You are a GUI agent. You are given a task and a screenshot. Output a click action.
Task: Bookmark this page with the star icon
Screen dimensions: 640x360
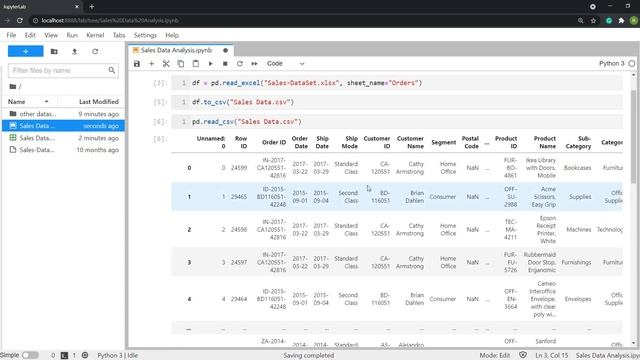(593, 20)
